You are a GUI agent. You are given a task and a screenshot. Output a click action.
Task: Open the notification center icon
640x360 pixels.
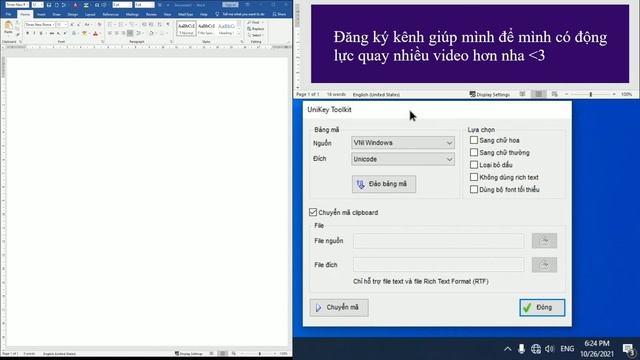point(629,349)
